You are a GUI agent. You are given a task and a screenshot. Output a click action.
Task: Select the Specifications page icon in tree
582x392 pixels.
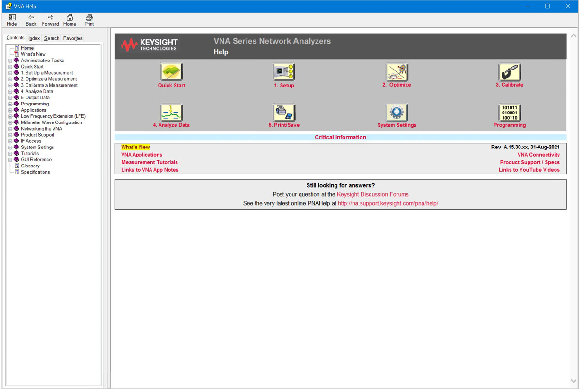(x=17, y=172)
